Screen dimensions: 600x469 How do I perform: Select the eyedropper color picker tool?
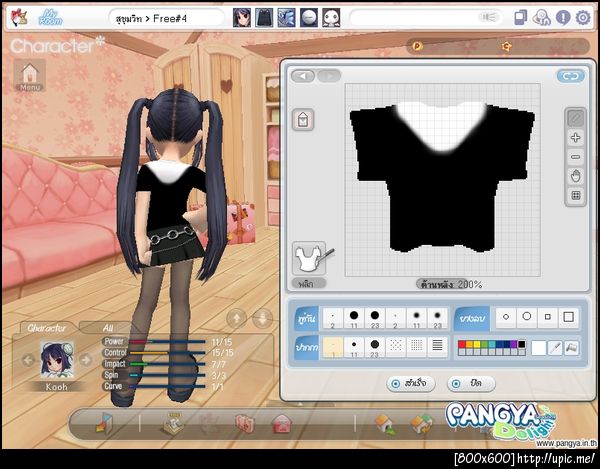[x=555, y=348]
